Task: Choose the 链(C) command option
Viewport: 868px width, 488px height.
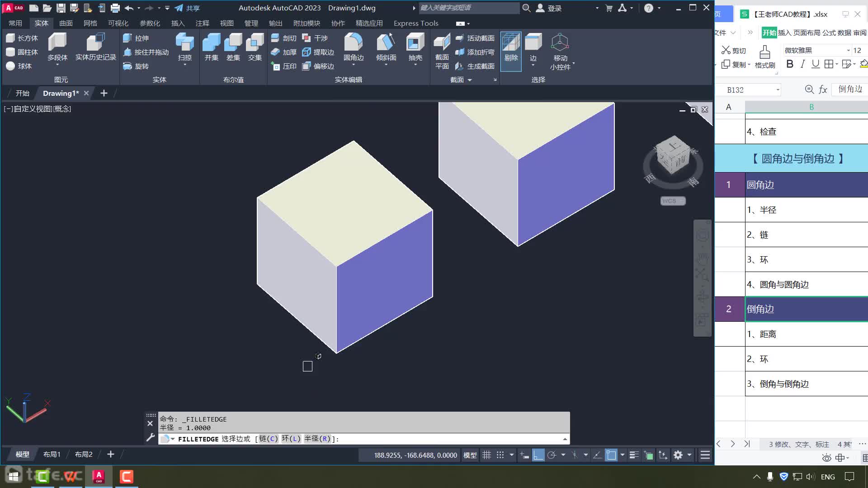Action: click(x=269, y=439)
